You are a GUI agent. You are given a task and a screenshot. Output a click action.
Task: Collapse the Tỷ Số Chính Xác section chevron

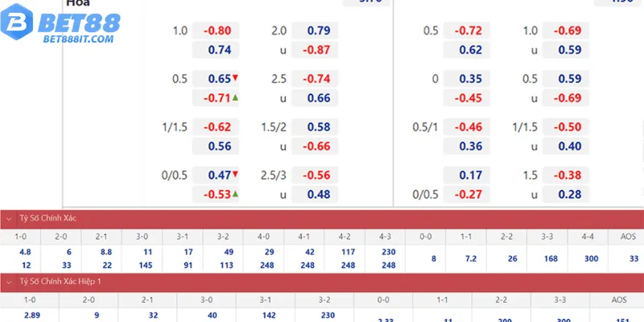8,219
